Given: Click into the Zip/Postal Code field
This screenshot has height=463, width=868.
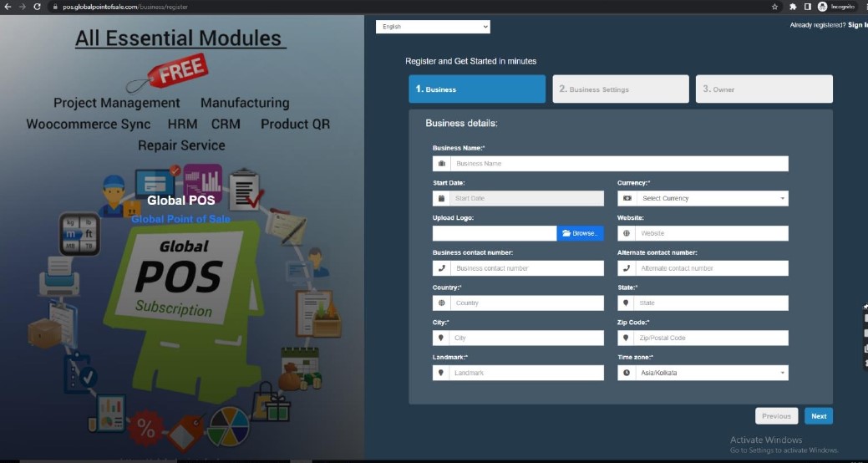Looking at the screenshot, I should [711, 338].
